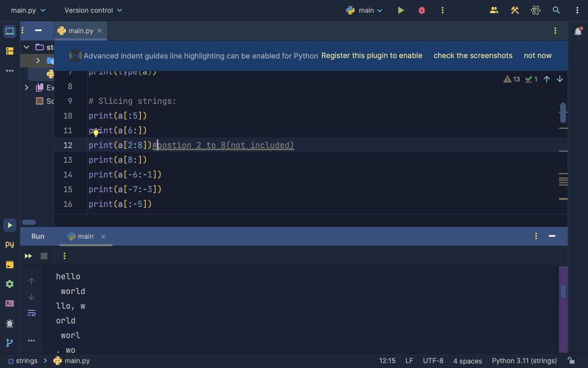This screenshot has width=588, height=368.
Task: Start debugging with the red bug icon
Action: click(422, 10)
